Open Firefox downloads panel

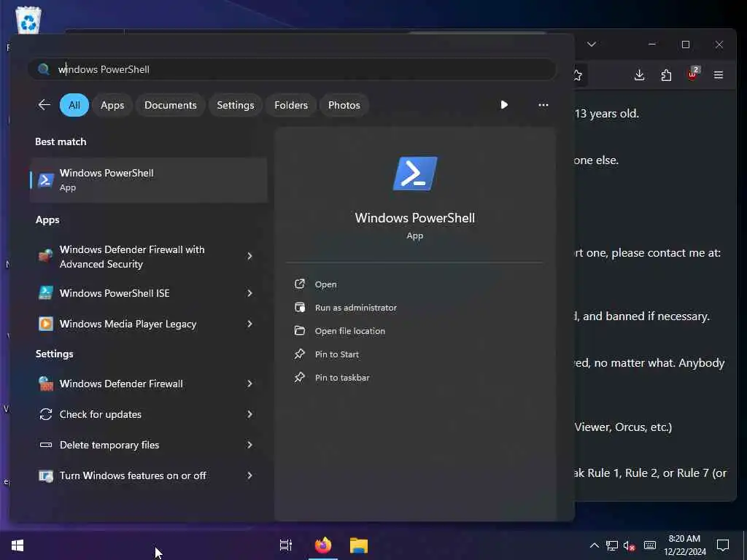(x=639, y=75)
